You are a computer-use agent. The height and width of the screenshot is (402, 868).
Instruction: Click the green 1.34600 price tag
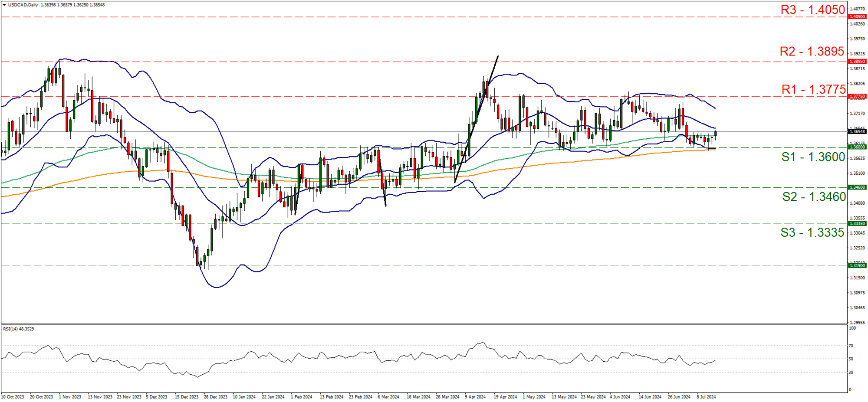[x=857, y=187]
